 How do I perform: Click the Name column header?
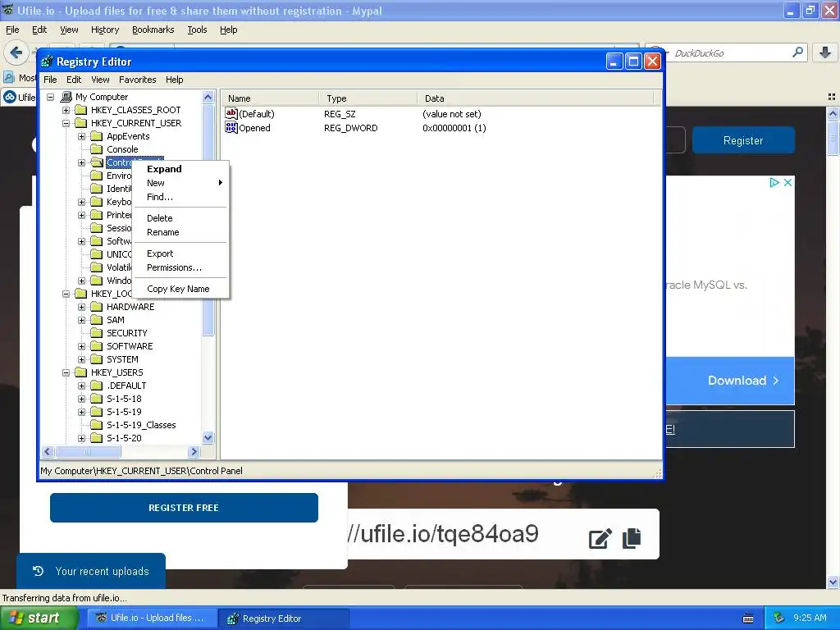[269, 98]
